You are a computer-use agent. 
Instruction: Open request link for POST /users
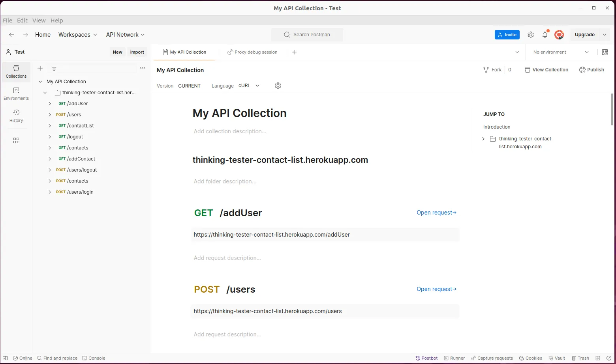click(436, 289)
